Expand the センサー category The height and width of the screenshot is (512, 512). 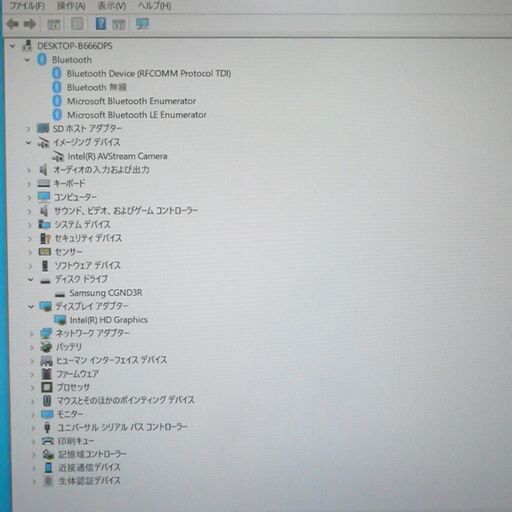[30, 252]
